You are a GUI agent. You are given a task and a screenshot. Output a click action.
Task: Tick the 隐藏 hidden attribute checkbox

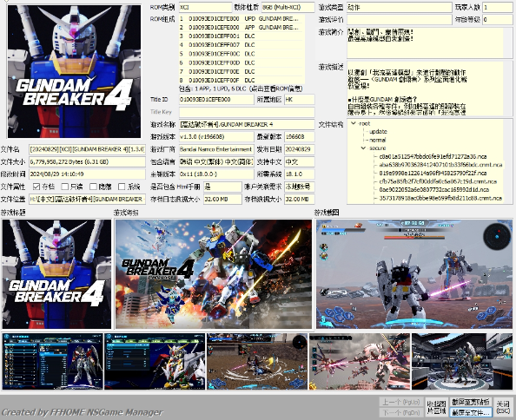tap(93, 187)
